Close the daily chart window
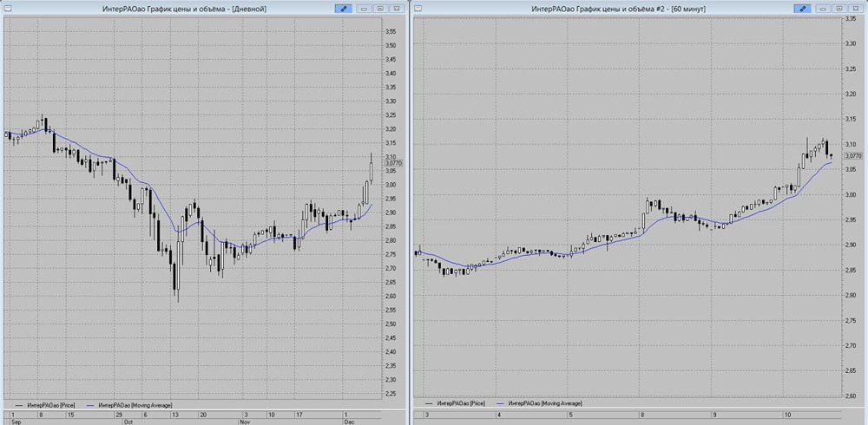The height and width of the screenshot is (425, 868). pos(397,9)
